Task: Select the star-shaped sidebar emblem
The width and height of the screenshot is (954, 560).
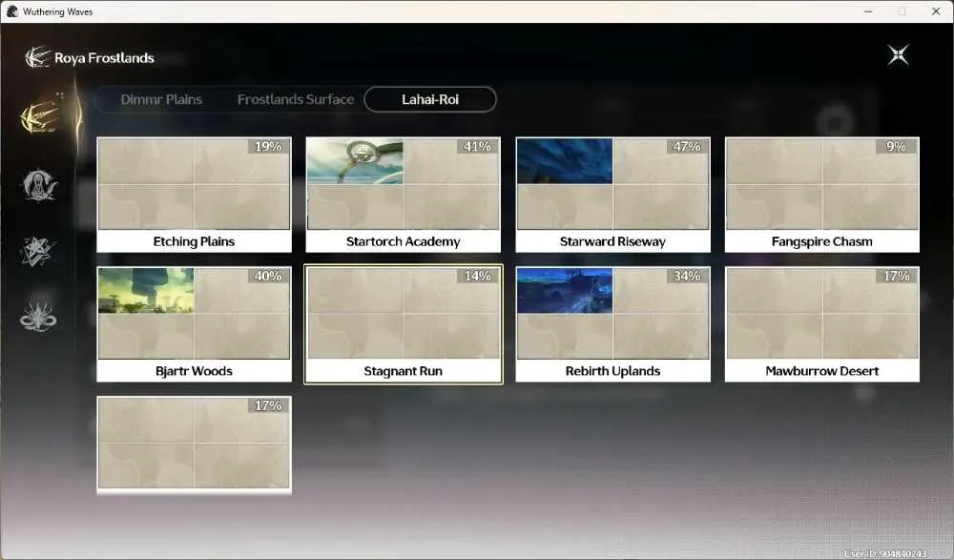Action: [38, 252]
